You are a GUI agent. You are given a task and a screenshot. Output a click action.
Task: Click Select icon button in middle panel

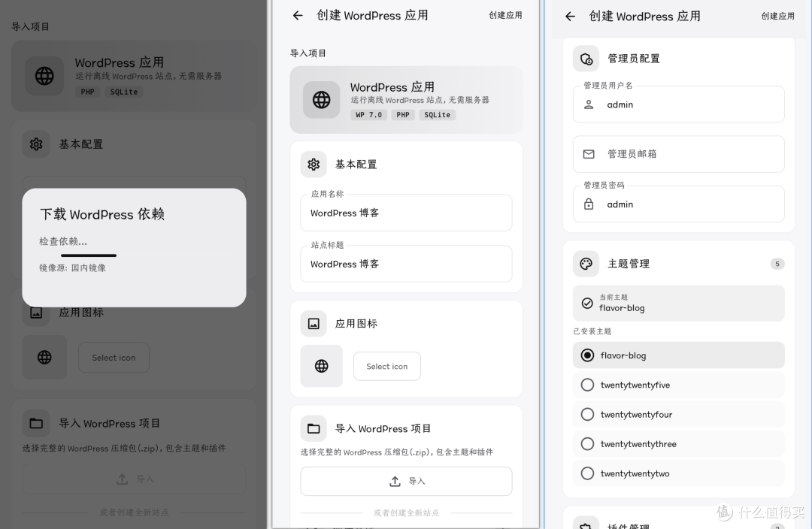pyautogui.click(x=387, y=367)
